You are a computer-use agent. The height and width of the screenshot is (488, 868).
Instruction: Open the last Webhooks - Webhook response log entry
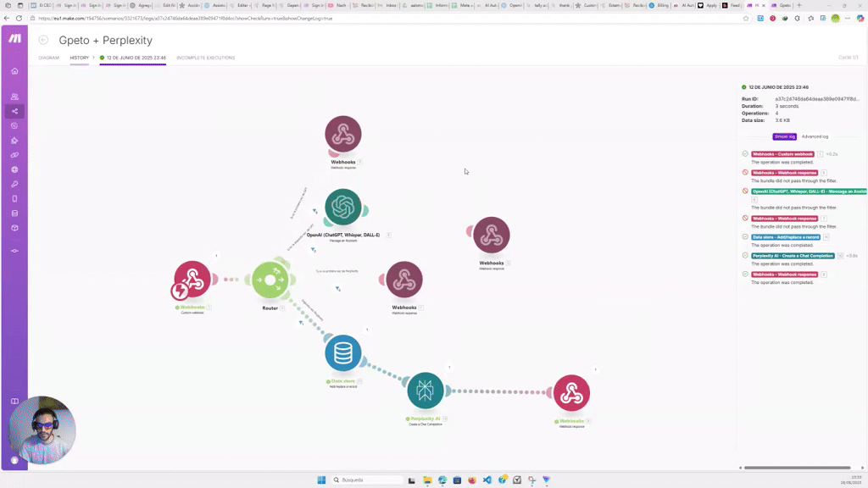coord(784,274)
